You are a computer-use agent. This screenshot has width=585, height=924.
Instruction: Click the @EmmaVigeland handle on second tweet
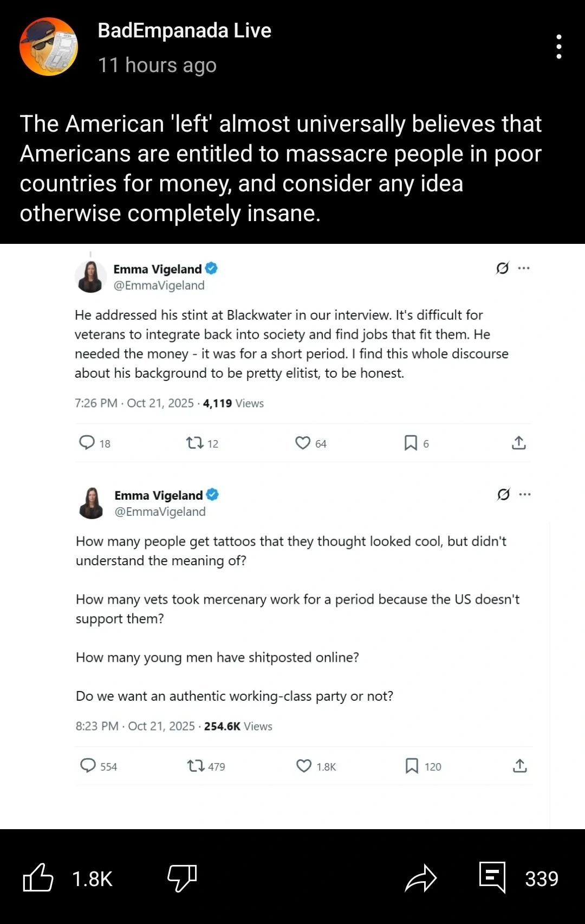point(160,512)
